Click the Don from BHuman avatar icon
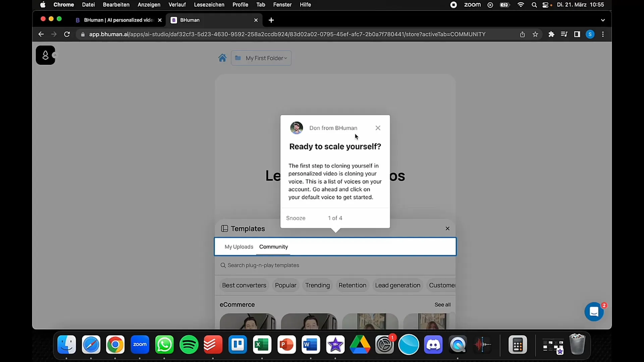Screen dimensions: 644x362 (296, 128)
